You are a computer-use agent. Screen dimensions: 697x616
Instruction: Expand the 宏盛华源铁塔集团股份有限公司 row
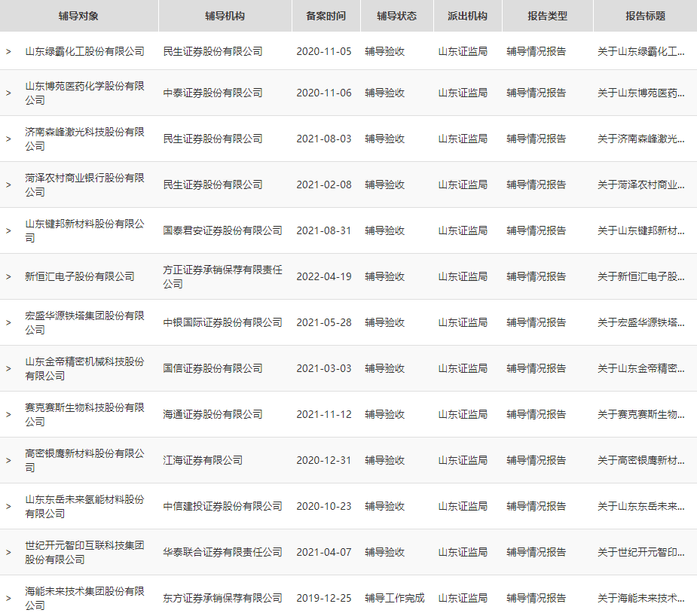point(8,322)
